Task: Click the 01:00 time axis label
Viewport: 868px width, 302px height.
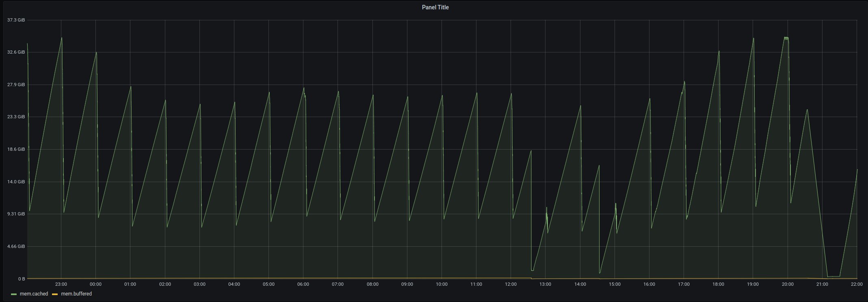Action: tap(130, 285)
